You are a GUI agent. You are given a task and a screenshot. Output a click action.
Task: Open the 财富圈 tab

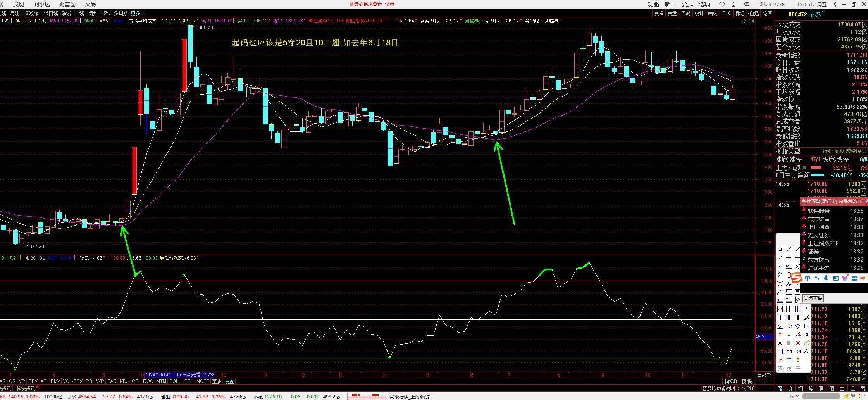tap(67, 4)
